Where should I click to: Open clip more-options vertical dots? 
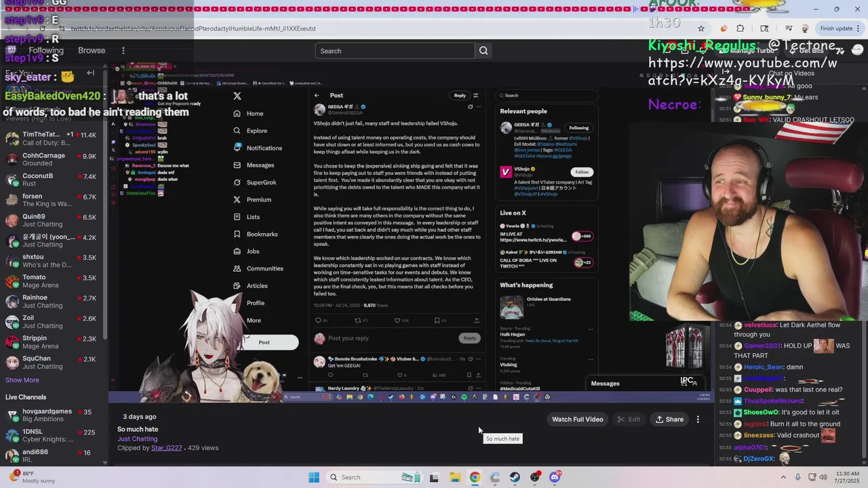(x=698, y=420)
